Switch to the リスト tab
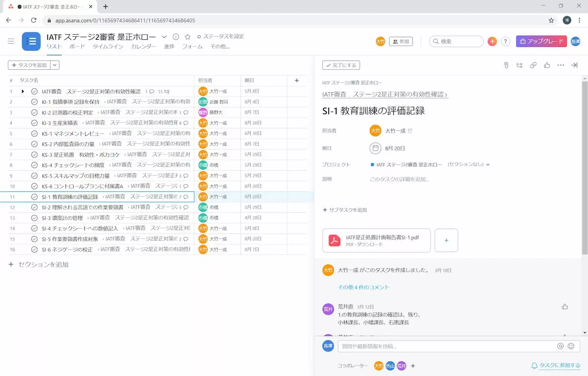The height and width of the screenshot is (376, 588). [x=54, y=47]
